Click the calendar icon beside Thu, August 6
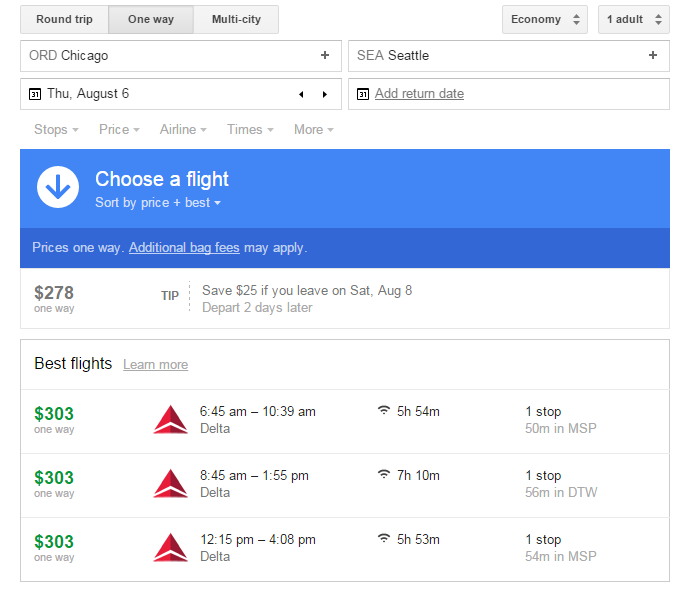 click(x=35, y=94)
